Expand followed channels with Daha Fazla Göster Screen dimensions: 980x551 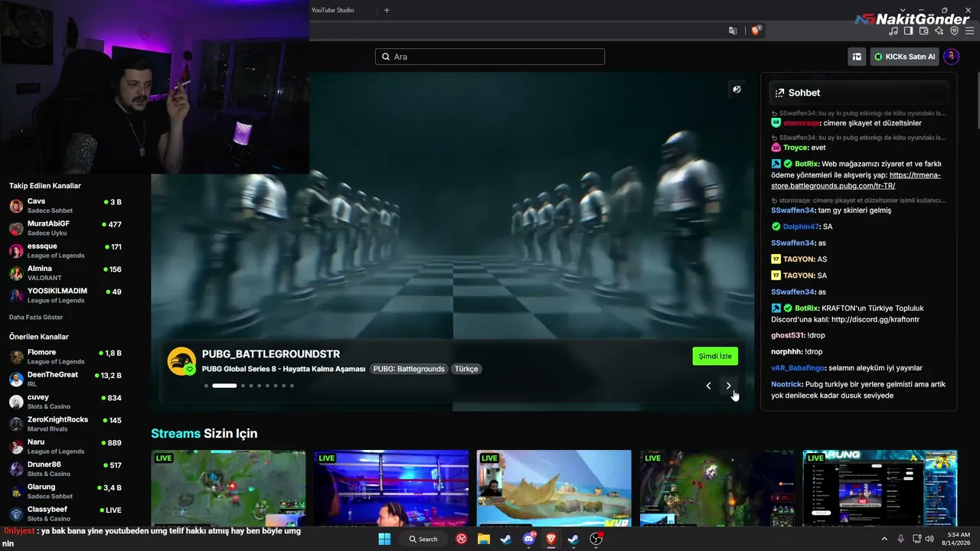click(36, 317)
